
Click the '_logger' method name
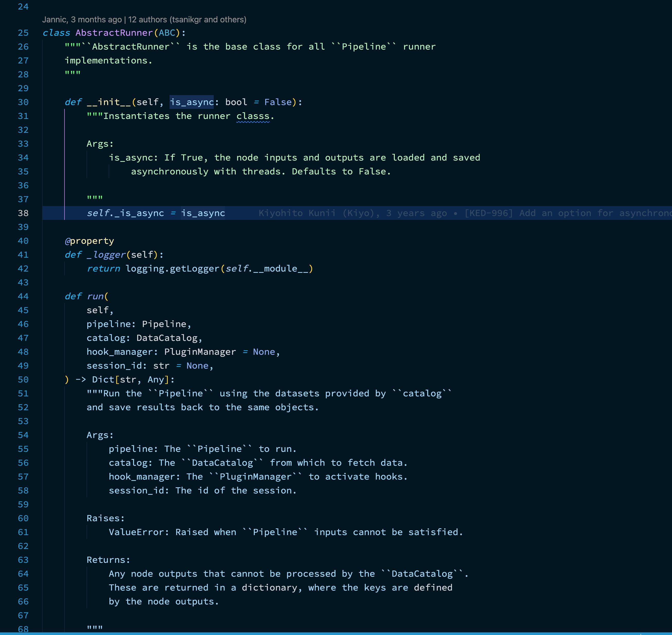107,255
